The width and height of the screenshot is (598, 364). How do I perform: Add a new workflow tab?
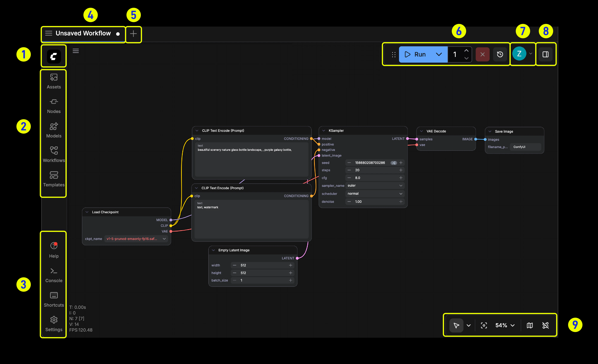(x=133, y=34)
